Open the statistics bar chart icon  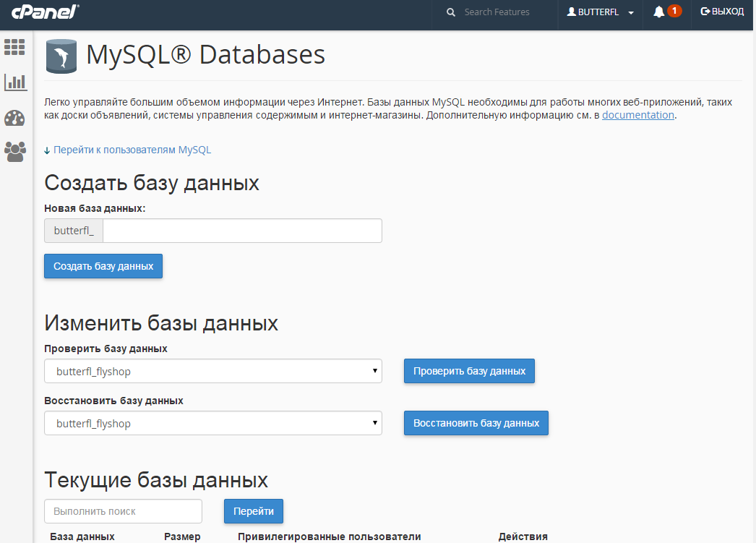[x=14, y=82]
